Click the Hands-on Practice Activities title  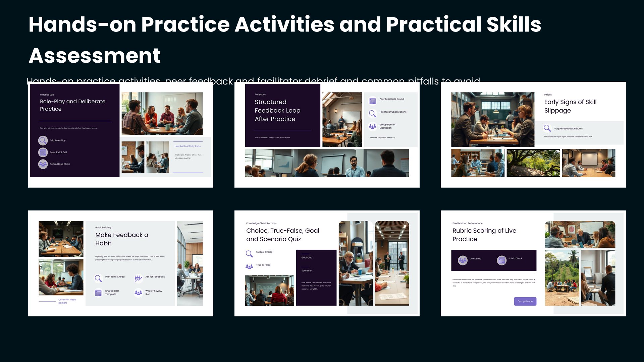coord(285,40)
